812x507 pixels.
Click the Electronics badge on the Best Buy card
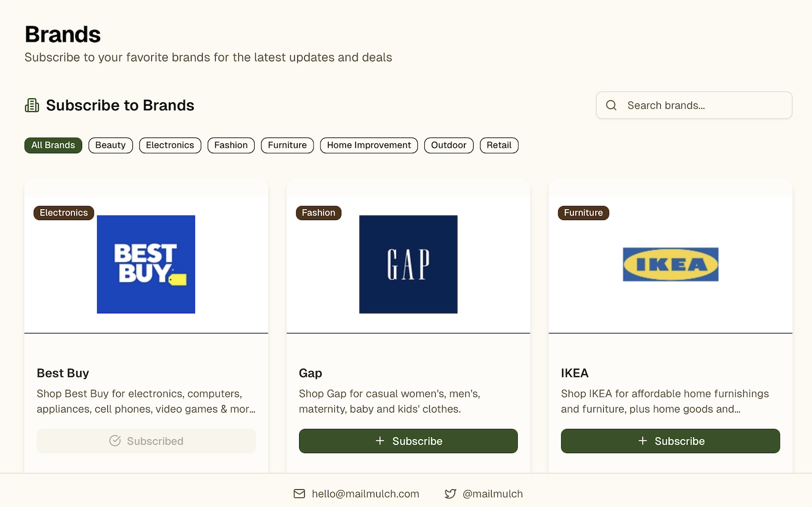63,212
